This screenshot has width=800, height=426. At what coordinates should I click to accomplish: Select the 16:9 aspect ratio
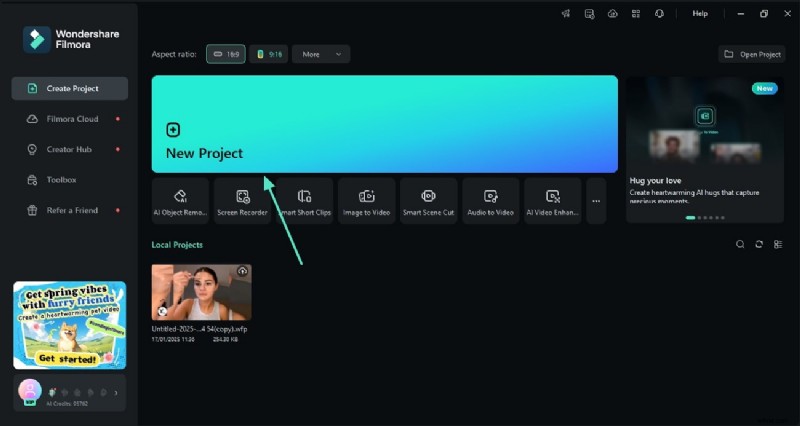pyautogui.click(x=226, y=54)
